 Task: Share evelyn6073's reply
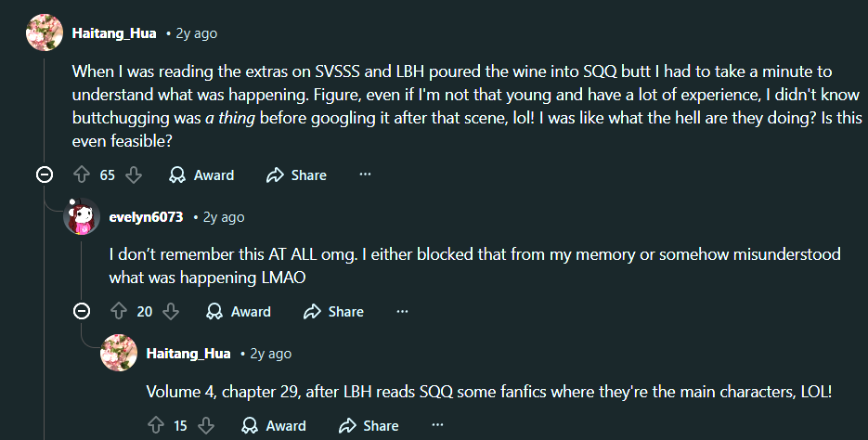pyautogui.click(x=333, y=311)
